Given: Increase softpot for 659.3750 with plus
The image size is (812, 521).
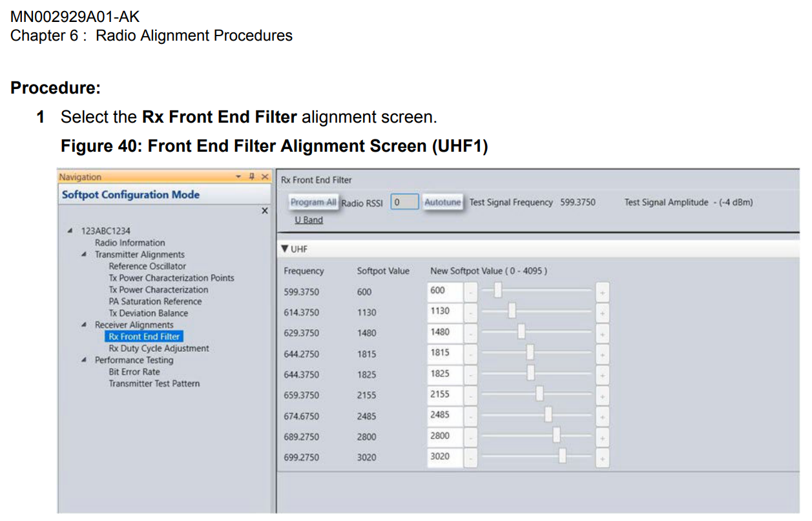Looking at the screenshot, I should 602,395.
